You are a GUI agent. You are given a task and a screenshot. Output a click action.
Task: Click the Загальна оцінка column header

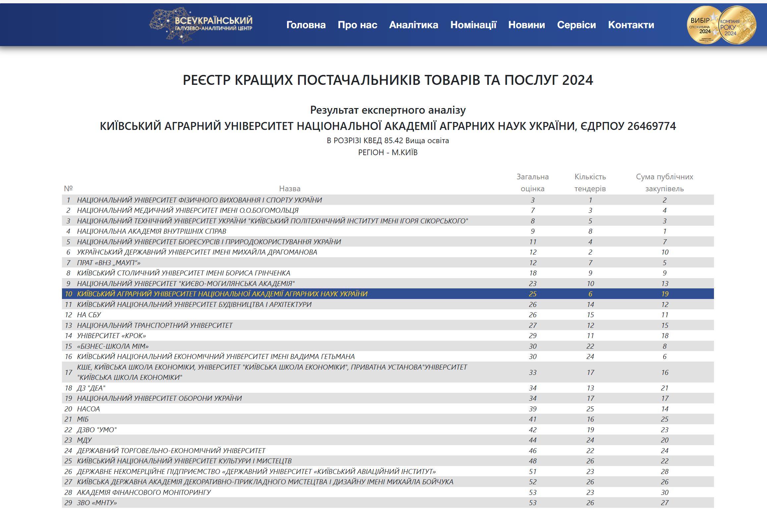[x=532, y=183]
